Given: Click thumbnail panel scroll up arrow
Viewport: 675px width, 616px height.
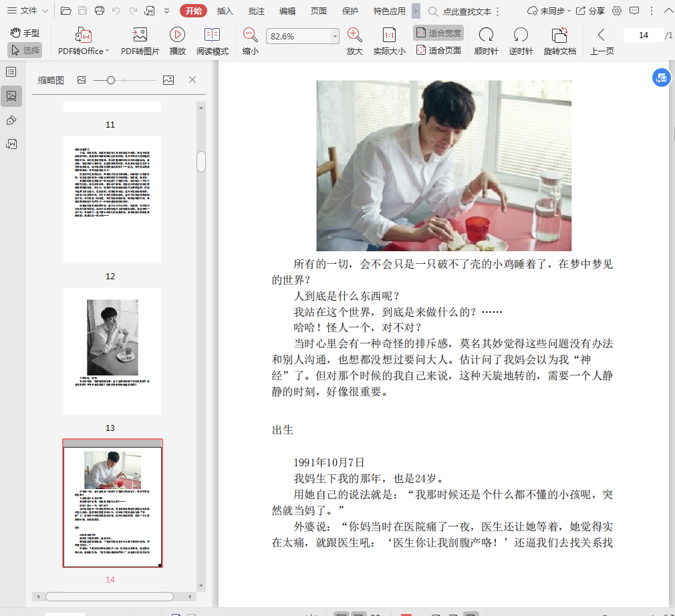Looking at the screenshot, I should (x=201, y=108).
